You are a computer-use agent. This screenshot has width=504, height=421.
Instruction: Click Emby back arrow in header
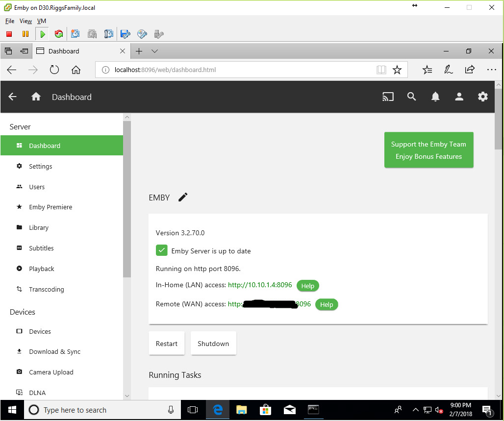point(12,97)
